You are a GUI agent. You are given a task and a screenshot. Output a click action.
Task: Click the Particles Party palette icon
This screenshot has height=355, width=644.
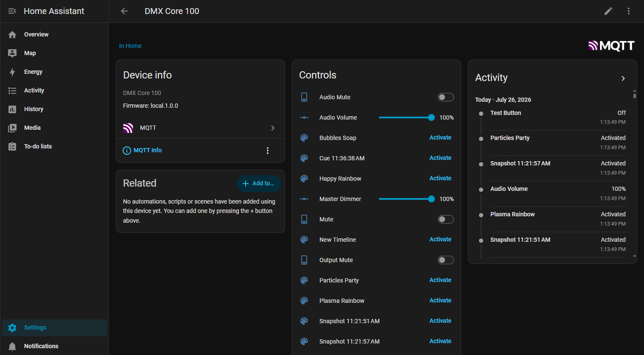[x=304, y=280]
